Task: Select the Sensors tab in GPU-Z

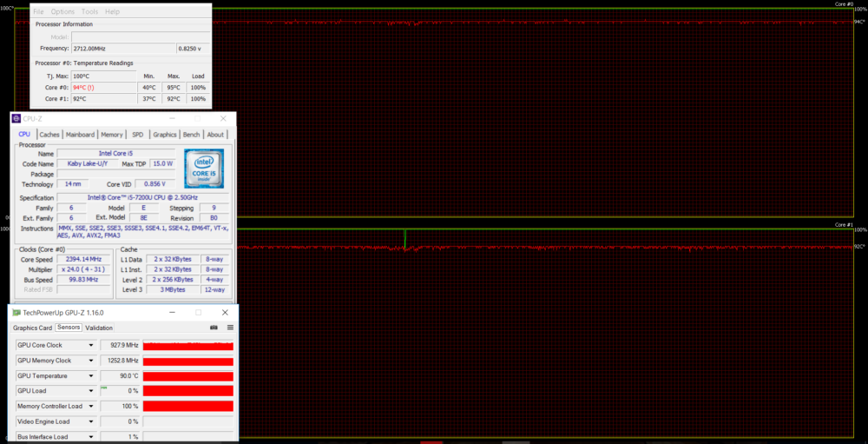Action: point(69,328)
